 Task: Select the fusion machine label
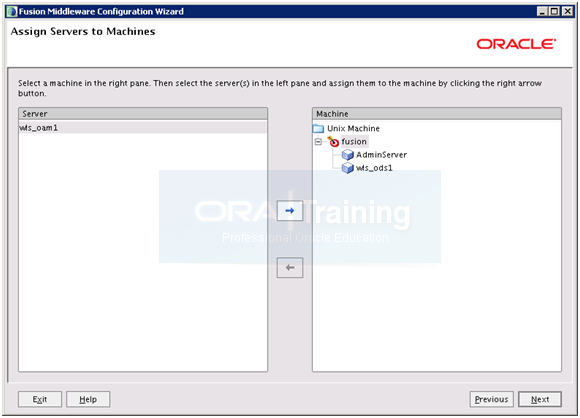[354, 141]
